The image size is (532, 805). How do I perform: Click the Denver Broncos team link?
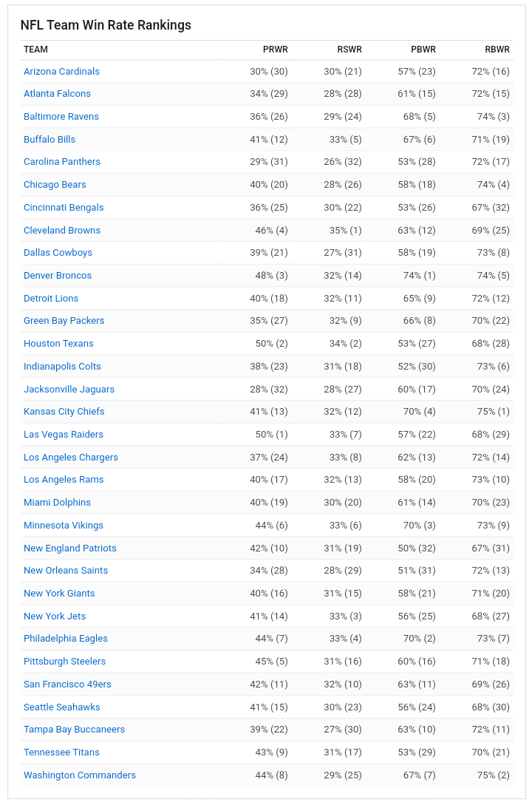pos(58,275)
